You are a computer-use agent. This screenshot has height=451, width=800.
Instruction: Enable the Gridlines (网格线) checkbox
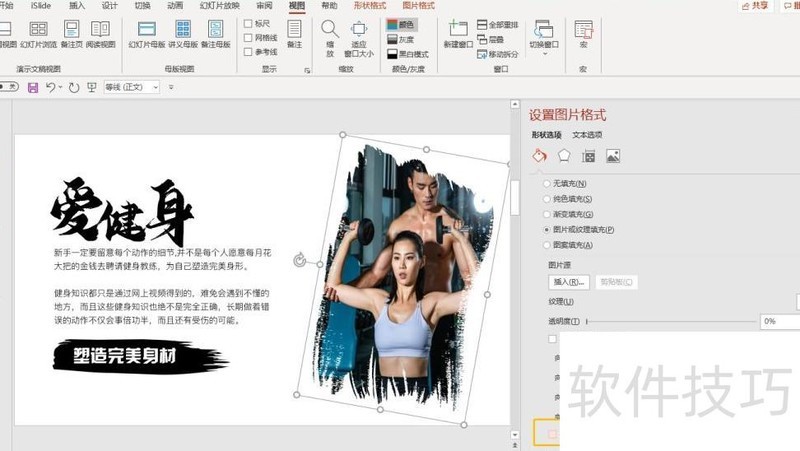click(x=248, y=38)
